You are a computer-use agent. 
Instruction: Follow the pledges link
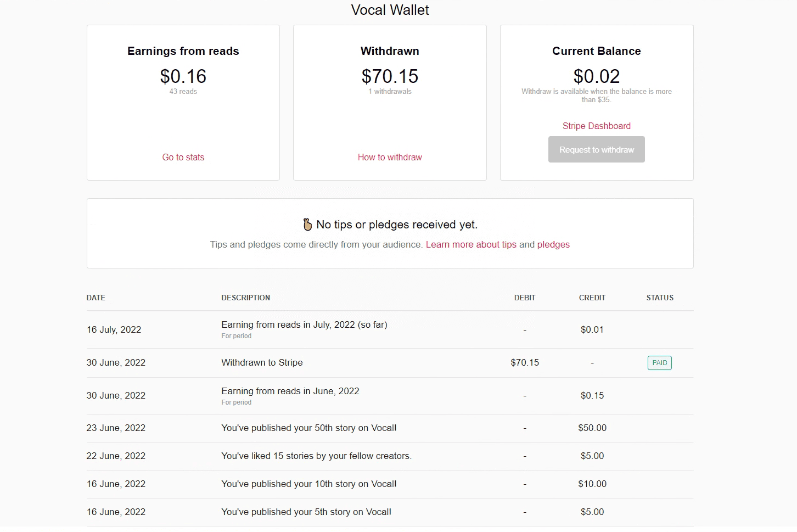553,245
